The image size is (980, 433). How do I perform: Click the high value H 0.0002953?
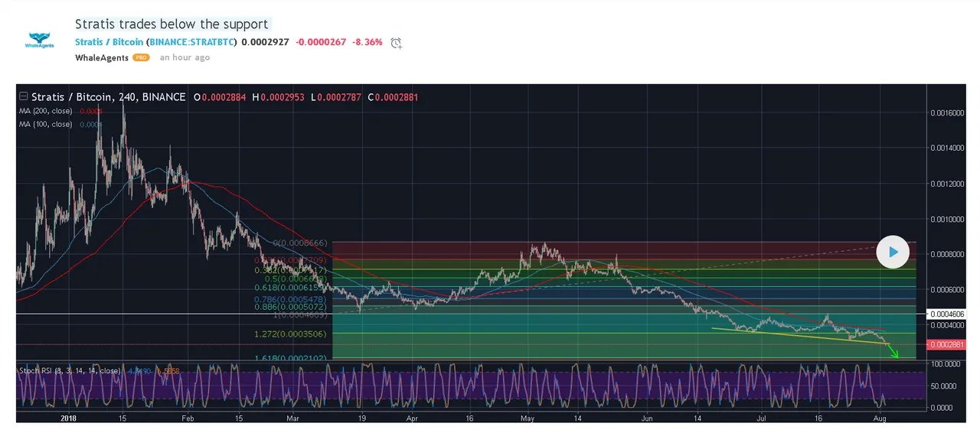coord(279,97)
